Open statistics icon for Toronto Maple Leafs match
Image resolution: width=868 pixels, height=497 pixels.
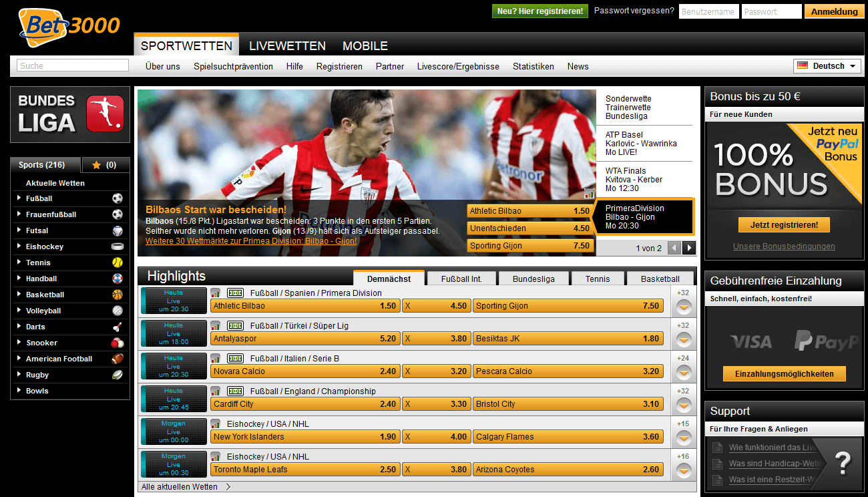(x=216, y=456)
